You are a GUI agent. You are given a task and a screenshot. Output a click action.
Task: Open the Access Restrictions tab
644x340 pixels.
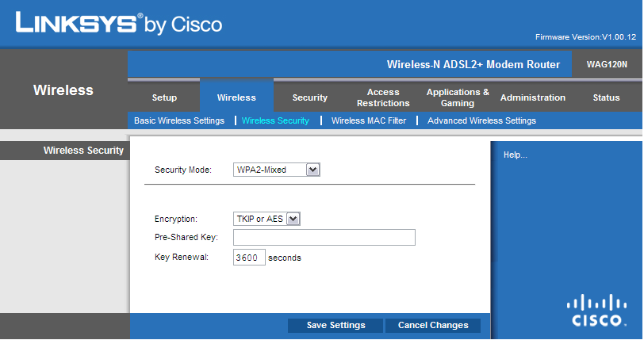pos(383,97)
